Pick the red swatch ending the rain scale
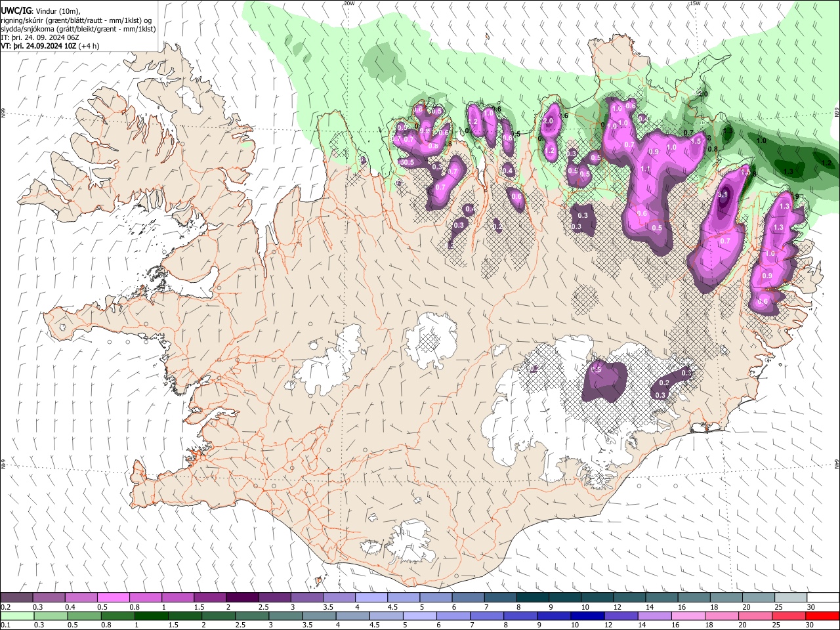 822,616
